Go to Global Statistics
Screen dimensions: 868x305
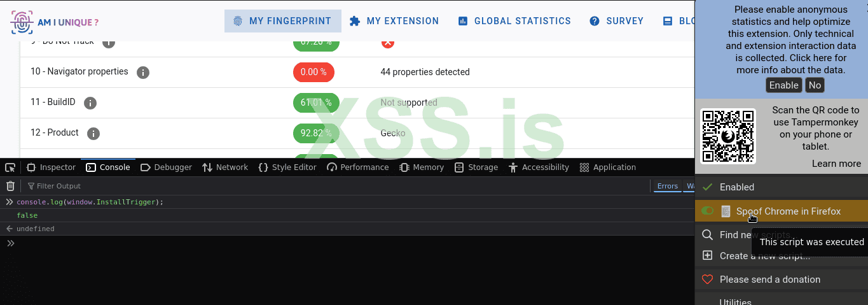[514, 21]
